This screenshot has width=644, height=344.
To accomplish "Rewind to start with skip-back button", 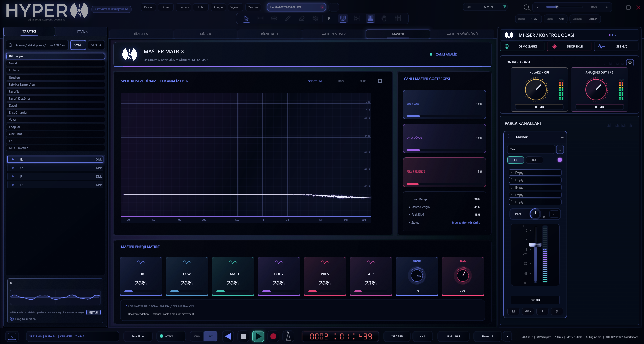I will [x=228, y=336].
